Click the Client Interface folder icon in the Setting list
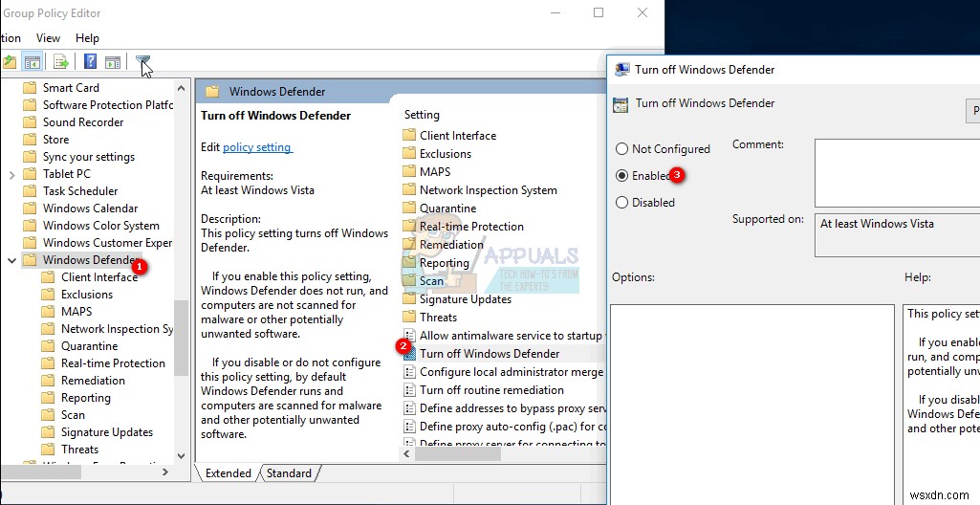This screenshot has height=505, width=980. 409,135
